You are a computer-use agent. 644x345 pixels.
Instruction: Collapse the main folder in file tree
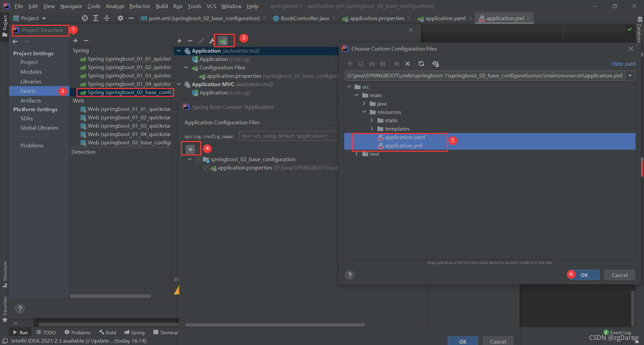[357, 95]
